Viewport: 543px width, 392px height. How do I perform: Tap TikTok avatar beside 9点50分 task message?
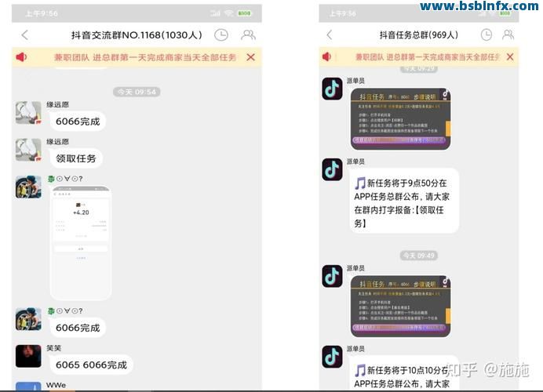click(x=333, y=169)
